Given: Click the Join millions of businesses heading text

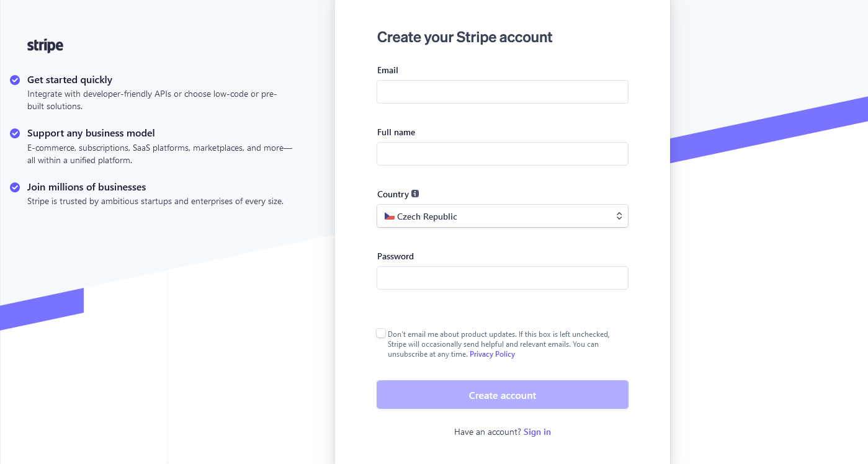Looking at the screenshot, I should (x=86, y=187).
